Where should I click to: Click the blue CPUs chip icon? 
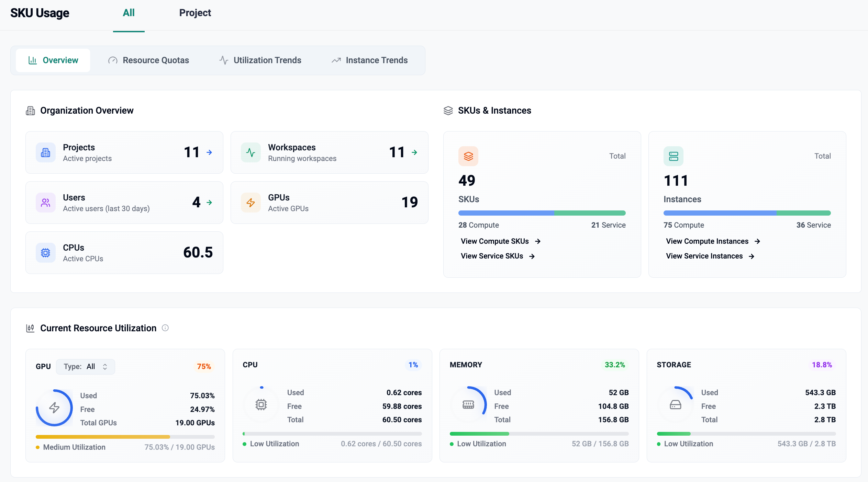(46, 253)
